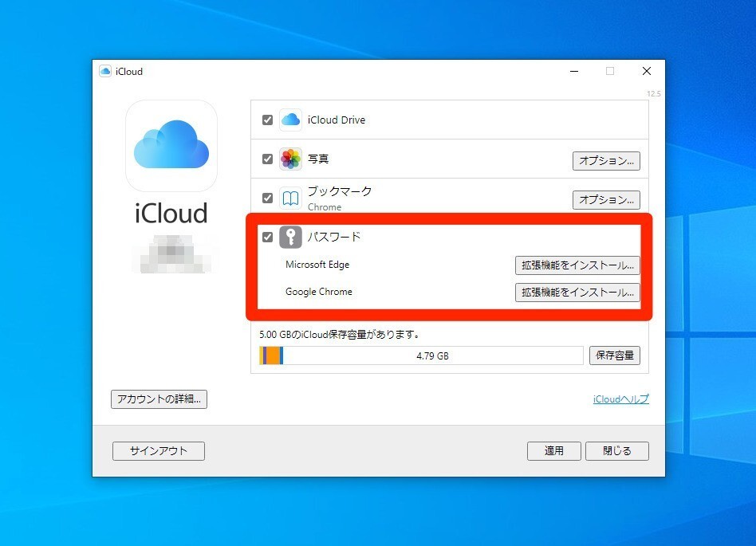
Task: Click the パスワード label
Action: pyautogui.click(x=333, y=237)
